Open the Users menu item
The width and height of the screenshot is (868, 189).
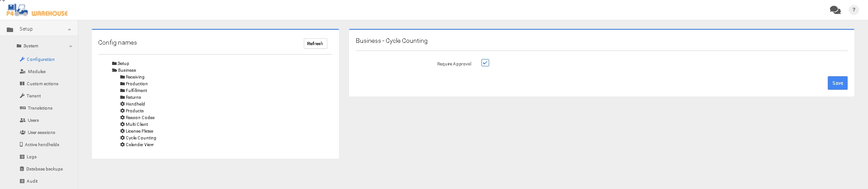(33, 120)
